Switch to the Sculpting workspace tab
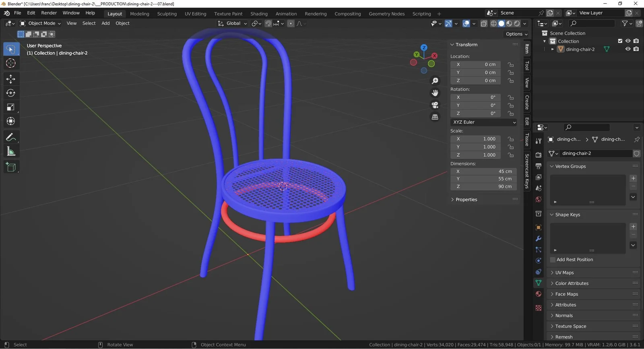 [167, 14]
